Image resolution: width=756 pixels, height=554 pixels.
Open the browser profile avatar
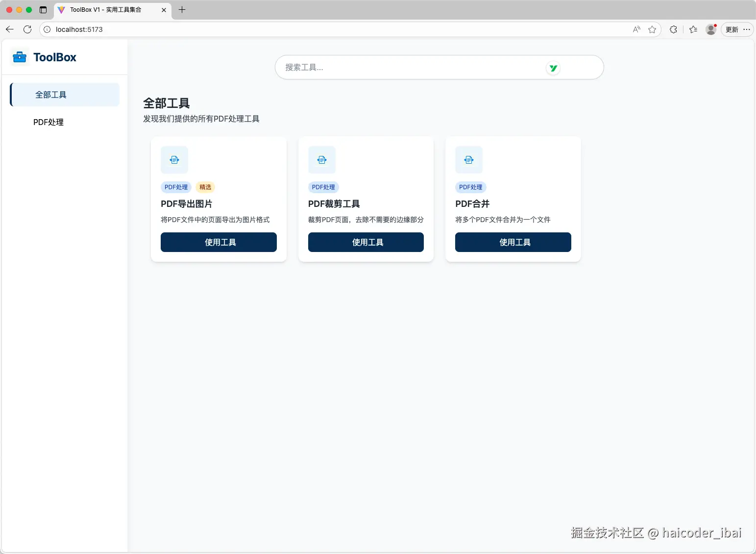711,29
